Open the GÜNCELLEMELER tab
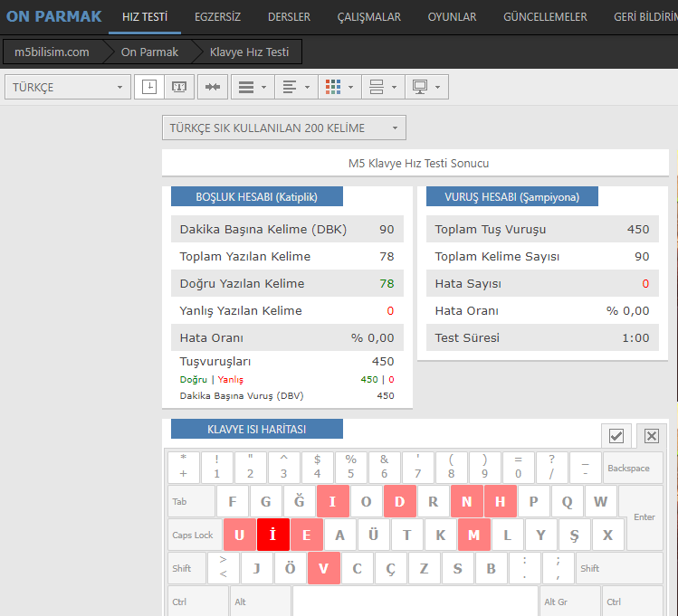 tap(545, 17)
